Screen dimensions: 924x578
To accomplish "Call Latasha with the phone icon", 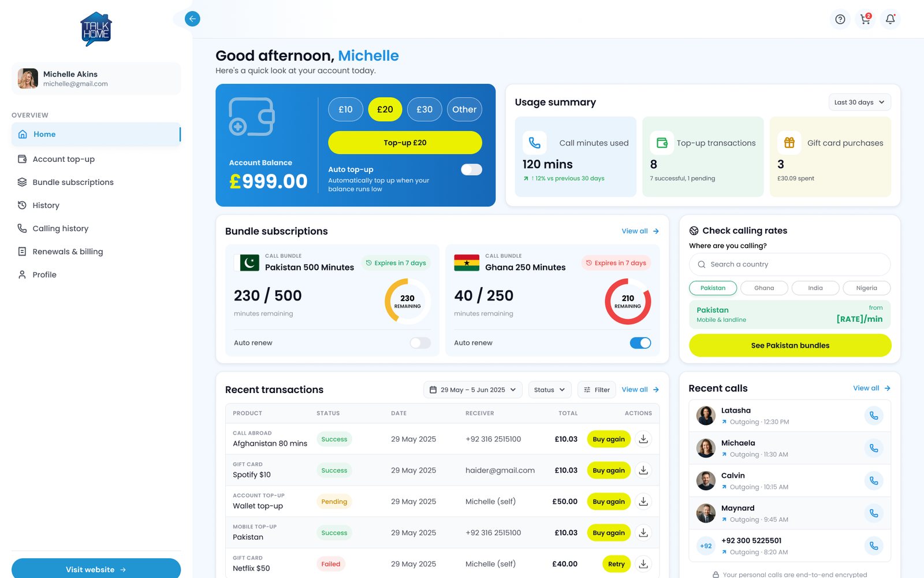I will [x=874, y=416].
